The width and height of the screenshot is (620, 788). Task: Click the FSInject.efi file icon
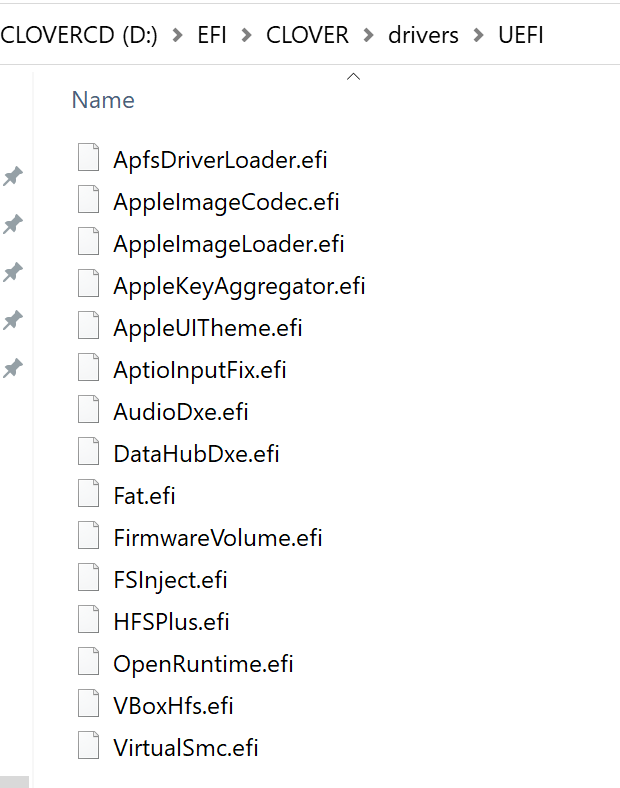pos(89,579)
